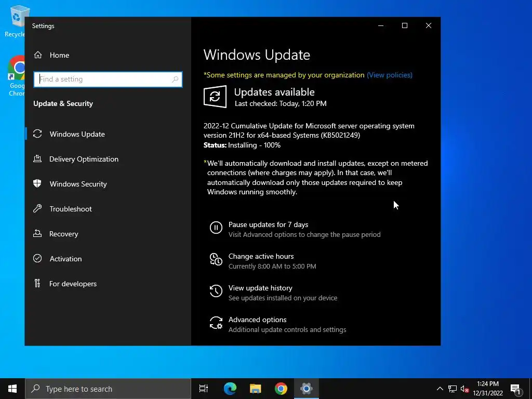Screen dimensions: 532x399
Task: Click the taskbar Type here to search box
Action: click(108, 389)
